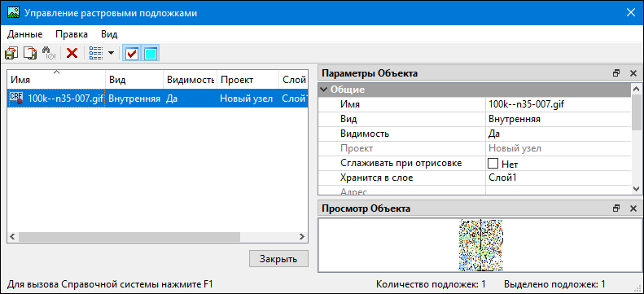Click the Количество подложек: 1 status text
Viewport: 644px width, 294px height.
point(431,283)
